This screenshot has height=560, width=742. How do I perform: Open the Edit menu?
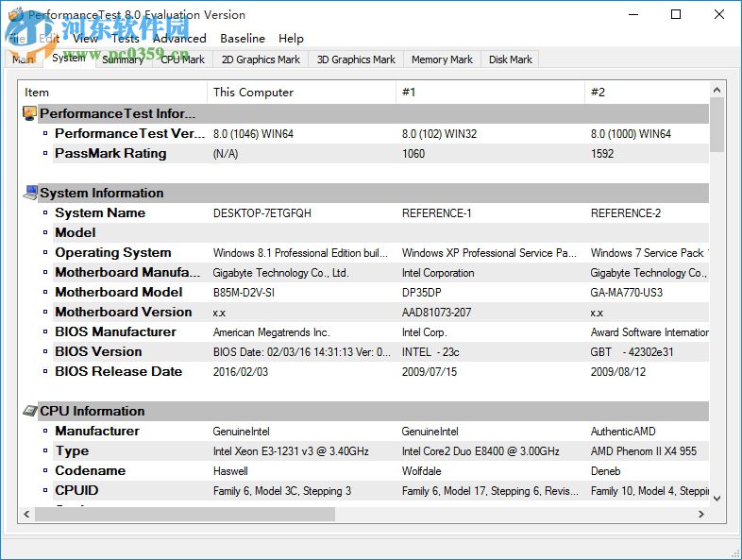(x=49, y=39)
